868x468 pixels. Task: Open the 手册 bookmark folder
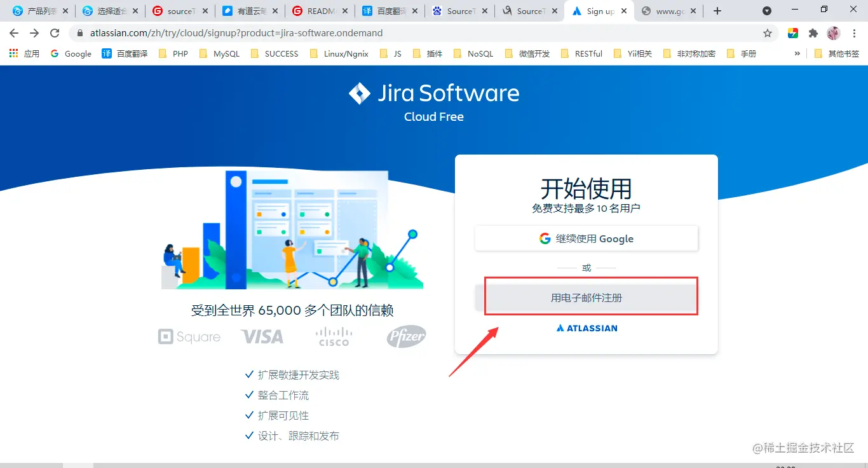[x=741, y=54]
